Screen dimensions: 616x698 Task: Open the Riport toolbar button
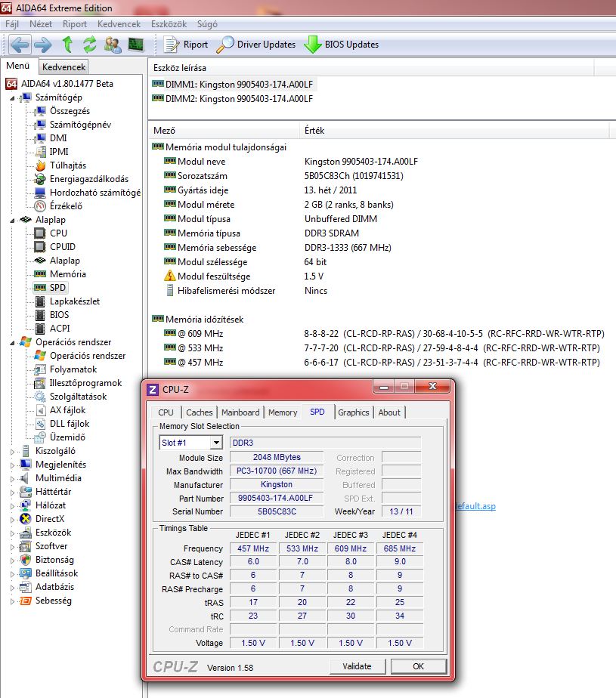click(186, 44)
